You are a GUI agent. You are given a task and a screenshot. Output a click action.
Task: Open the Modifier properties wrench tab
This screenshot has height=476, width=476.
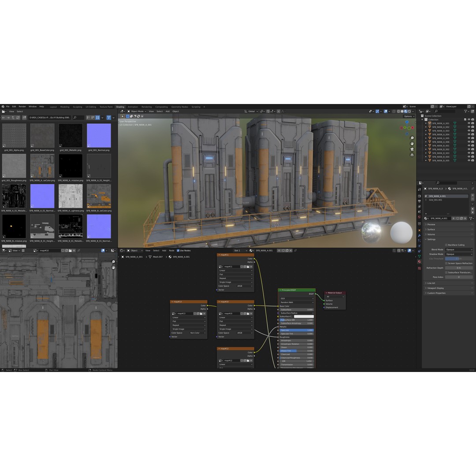tap(419, 235)
